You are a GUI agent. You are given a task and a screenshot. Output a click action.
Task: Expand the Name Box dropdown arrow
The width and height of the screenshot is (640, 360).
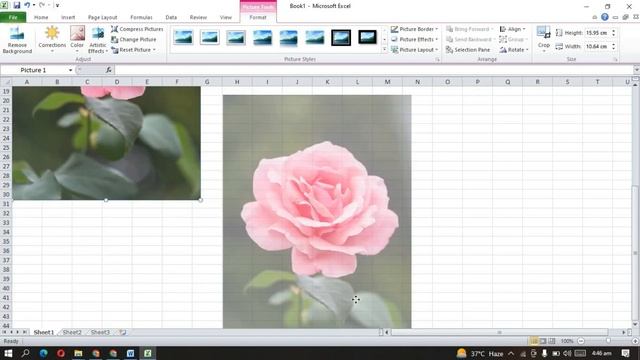(71, 70)
